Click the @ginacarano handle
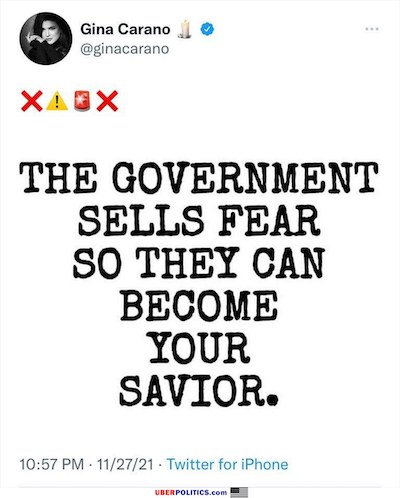The width and height of the screenshot is (400, 498). pos(125,49)
